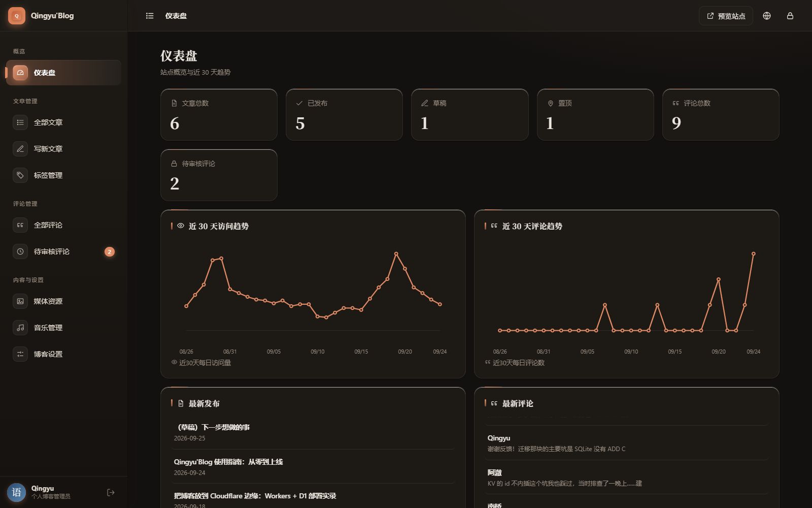Viewport: 812px width, 508px height.
Task: Toggle the sidebar collapse icon
Action: 150,16
